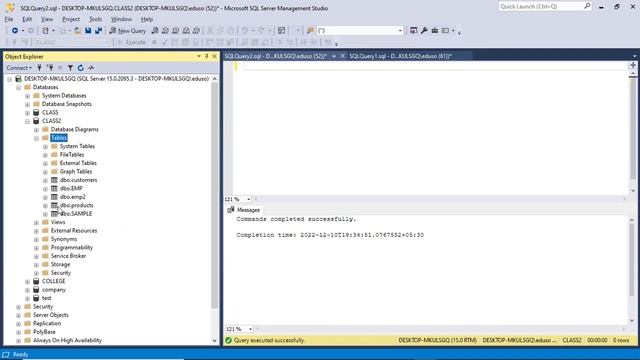Click the New Query toolbar button
640x360 pixels.
click(128, 31)
